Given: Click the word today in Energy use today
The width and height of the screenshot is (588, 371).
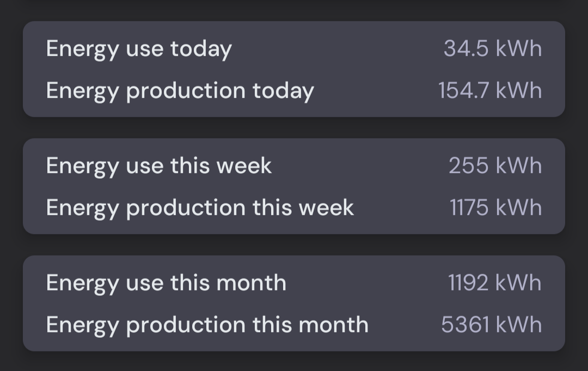Looking at the screenshot, I should point(201,49).
